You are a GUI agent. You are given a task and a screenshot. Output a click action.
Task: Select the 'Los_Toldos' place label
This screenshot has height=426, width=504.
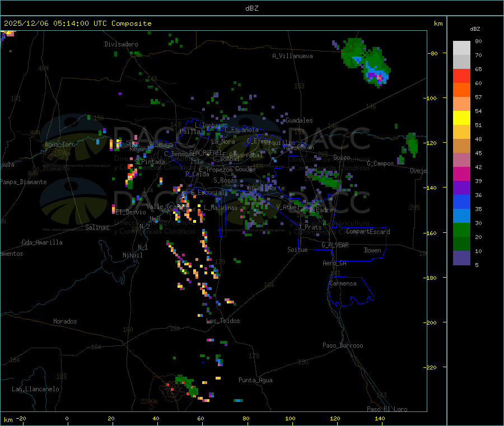(x=223, y=321)
